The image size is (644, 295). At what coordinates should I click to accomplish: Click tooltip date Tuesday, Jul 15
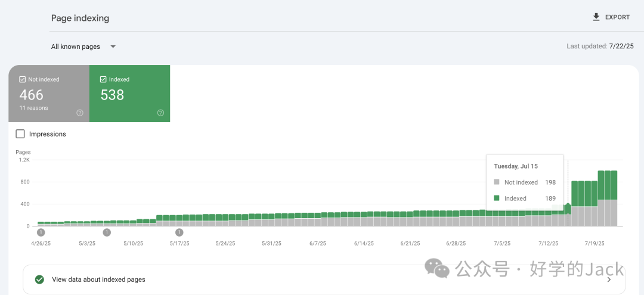515,166
